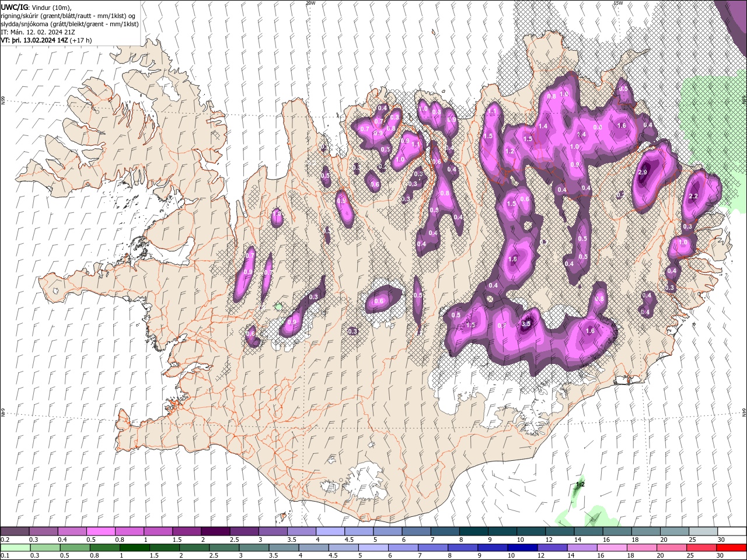Screen dimensions: 747x560
Task: Click the "20W" longitude label
Action: coord(310,3)
